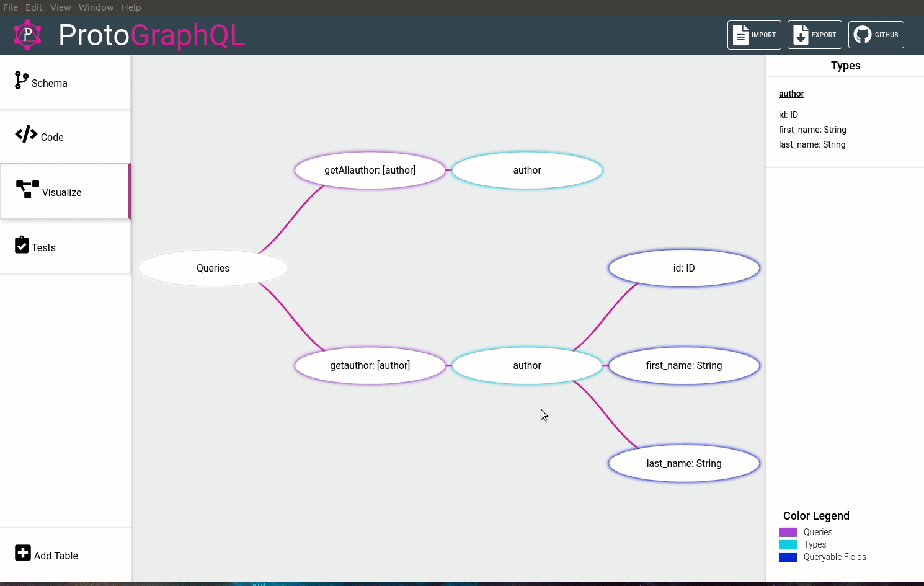Select the Queries root node

213,268
